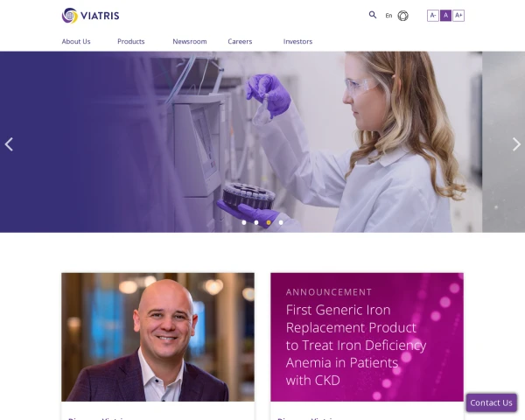Reset to default font size A
This screenshot has width=525, height=420.
[x=445, y=16]
